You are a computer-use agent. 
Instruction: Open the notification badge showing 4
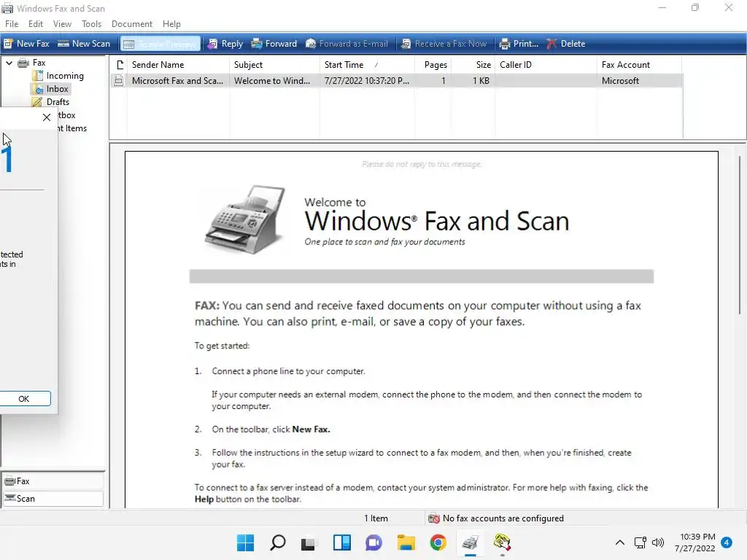(727, 542)
